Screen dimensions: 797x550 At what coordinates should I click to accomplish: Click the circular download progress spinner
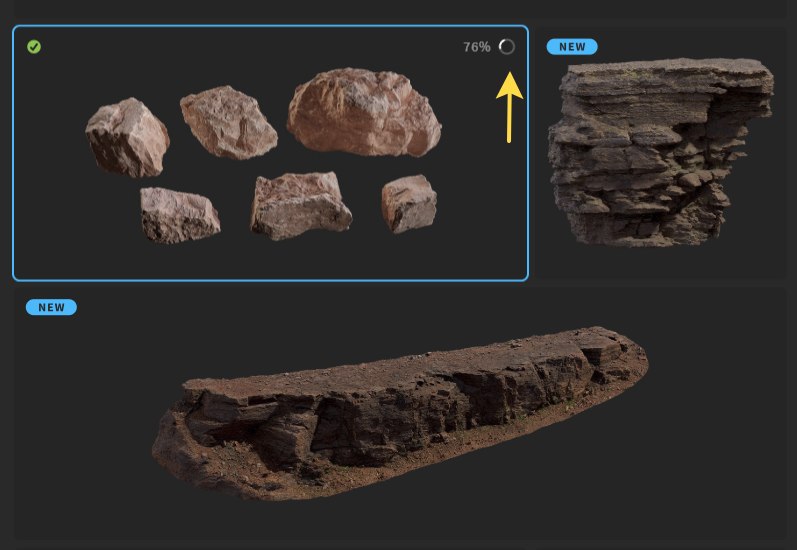tap(506, 47)
